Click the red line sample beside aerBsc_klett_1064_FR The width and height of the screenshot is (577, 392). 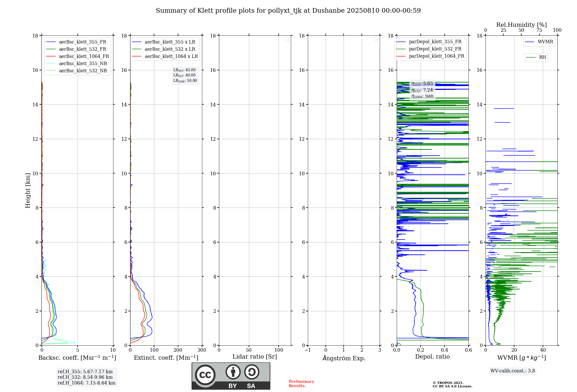(51, 56)
